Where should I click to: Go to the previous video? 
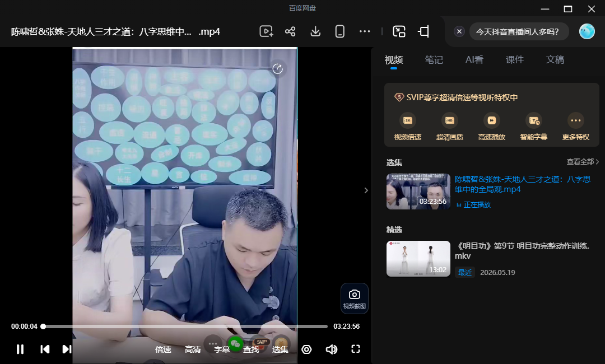(x=45, y=349)
